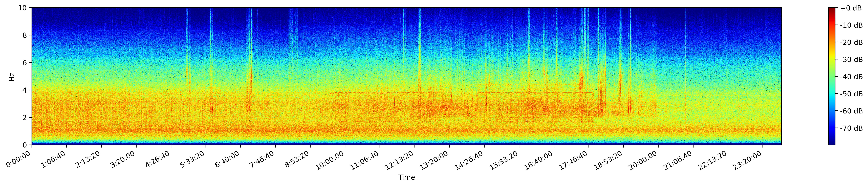Click the first red tonal line near 3.8 Hz
Viewport: 868px width, 186px height.
384,93
